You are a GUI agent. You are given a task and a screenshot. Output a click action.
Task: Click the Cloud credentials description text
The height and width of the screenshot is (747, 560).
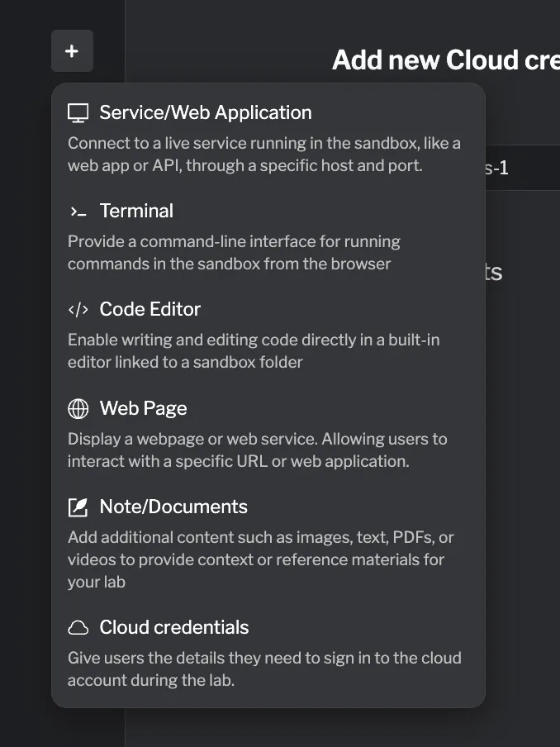click(263, 668)
